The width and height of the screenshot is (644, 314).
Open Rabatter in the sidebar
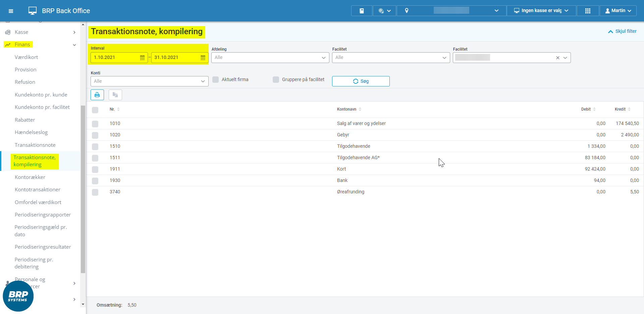tap(25, 120)
